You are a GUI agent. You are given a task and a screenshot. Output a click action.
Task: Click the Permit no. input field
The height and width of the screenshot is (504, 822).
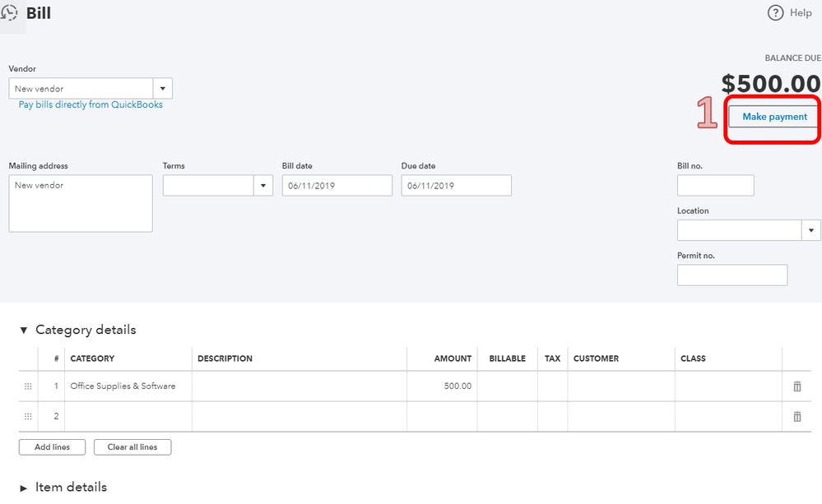[x=732, y=275]
